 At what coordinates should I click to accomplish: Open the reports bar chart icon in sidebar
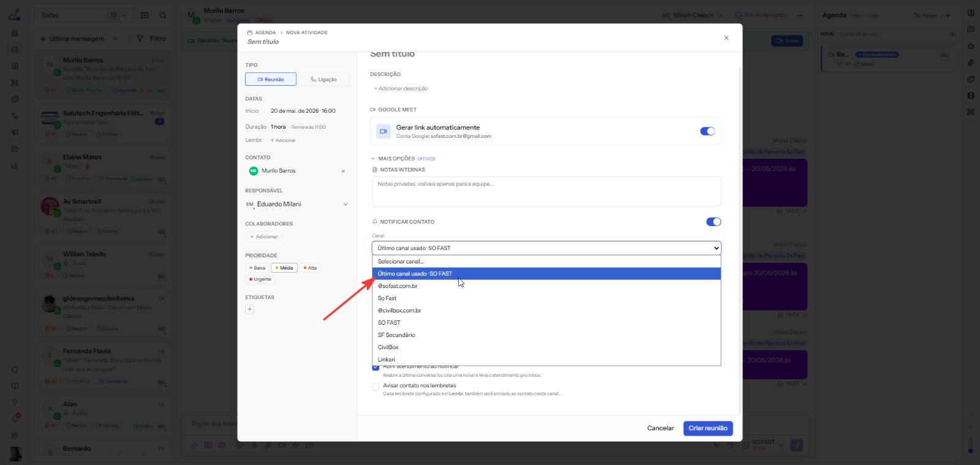[x=15, y=165]
